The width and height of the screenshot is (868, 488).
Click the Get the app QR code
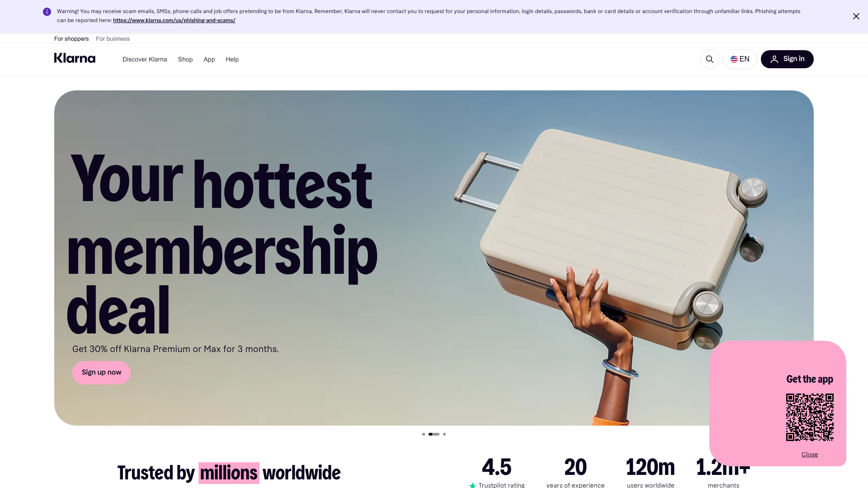point(810,417)
